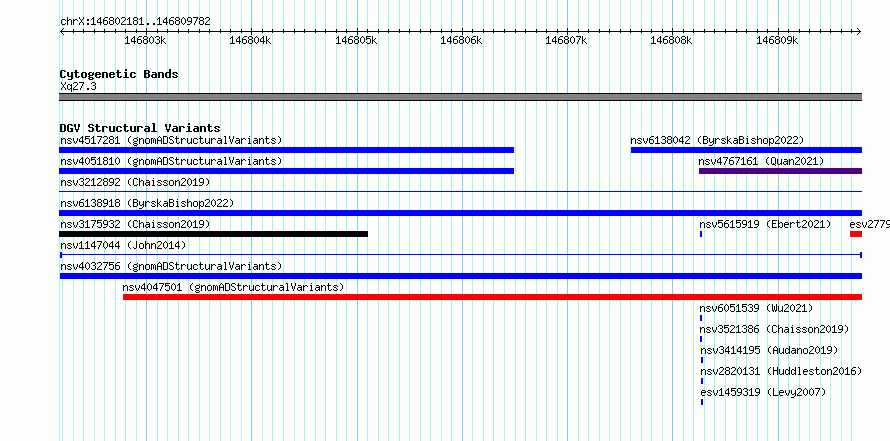Open the nsv6051539 Wu2021 label

tap(756, 308)
